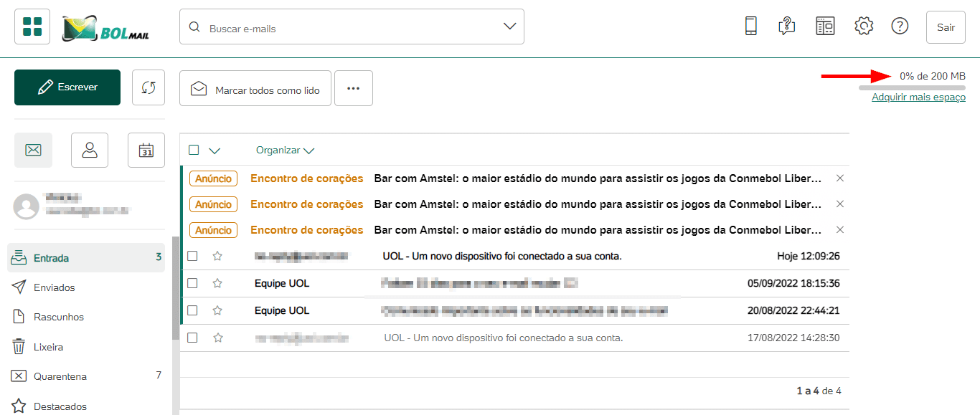The height and width of the screenshot is (415, 980).
Task: Open the calendar icon
Action: (146, 150)
